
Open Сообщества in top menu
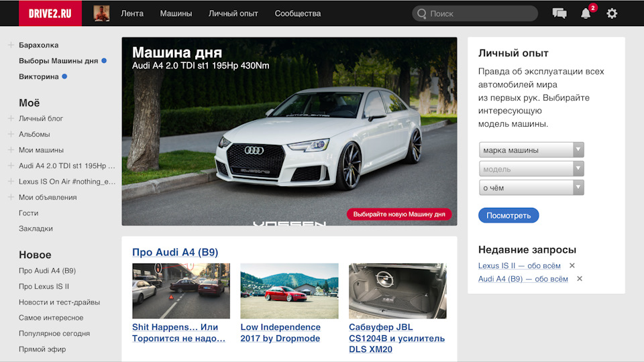tap(298, 13)
